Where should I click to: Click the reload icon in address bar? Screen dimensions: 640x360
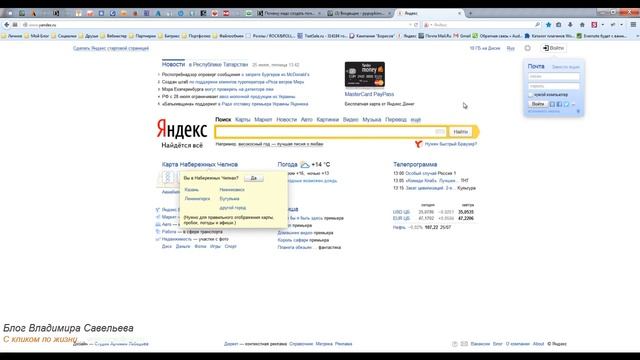pos(416,25)
